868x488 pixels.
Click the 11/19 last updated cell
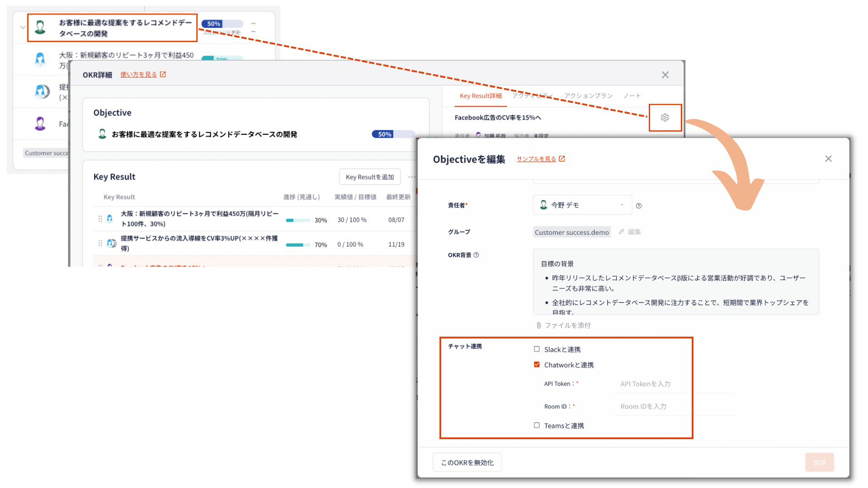coord(396,244)
